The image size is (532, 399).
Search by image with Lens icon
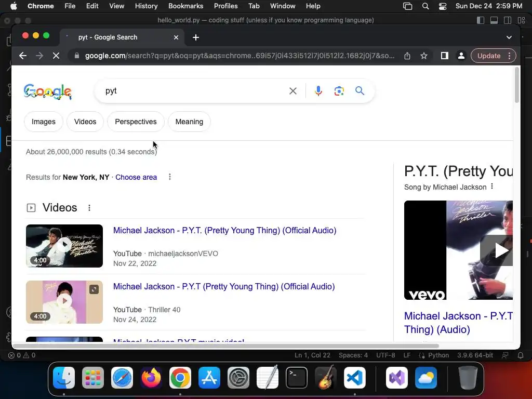pos(339,91)
